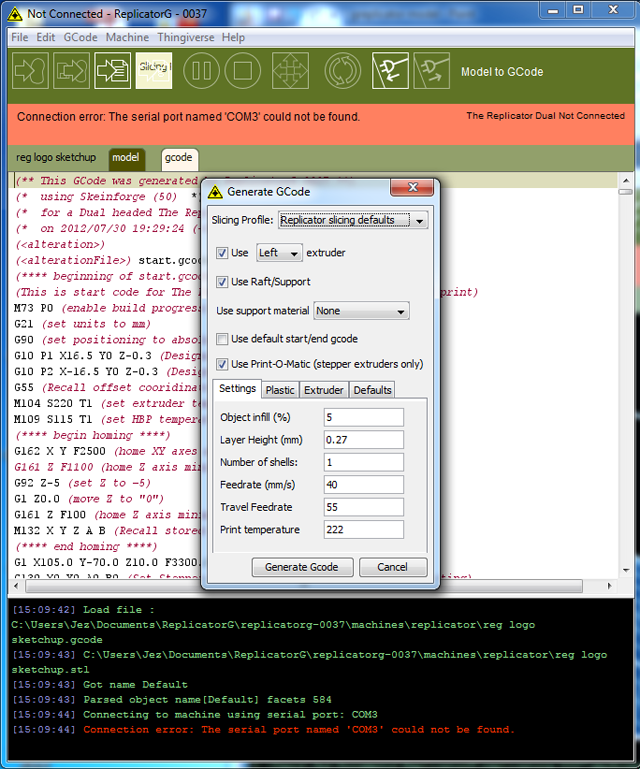Screen dimensions: 640x769
Task: Click the 'G92 Z-5' gcode line
Action: (x=82, y=483)
